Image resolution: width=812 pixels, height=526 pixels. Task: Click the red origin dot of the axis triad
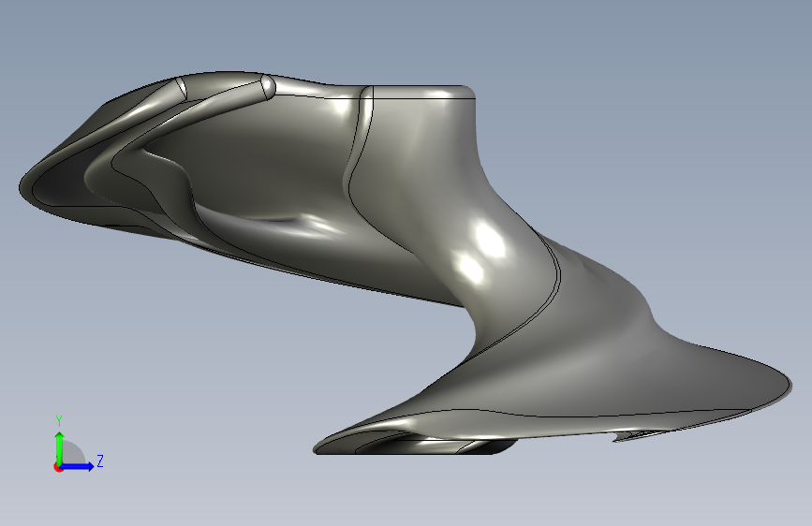(x=58, y=467)
